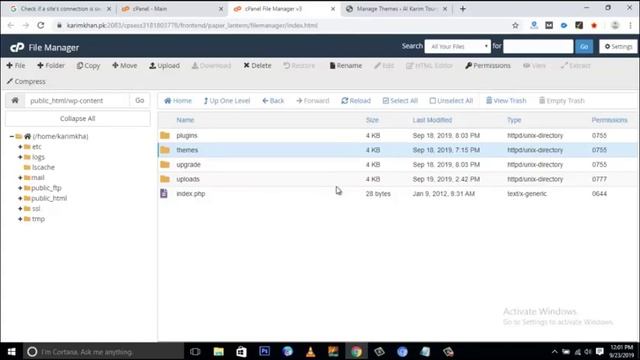Sort by Permissions column header
The width and height of the screenshot is (640, 360).
click(x=609, y=120)
